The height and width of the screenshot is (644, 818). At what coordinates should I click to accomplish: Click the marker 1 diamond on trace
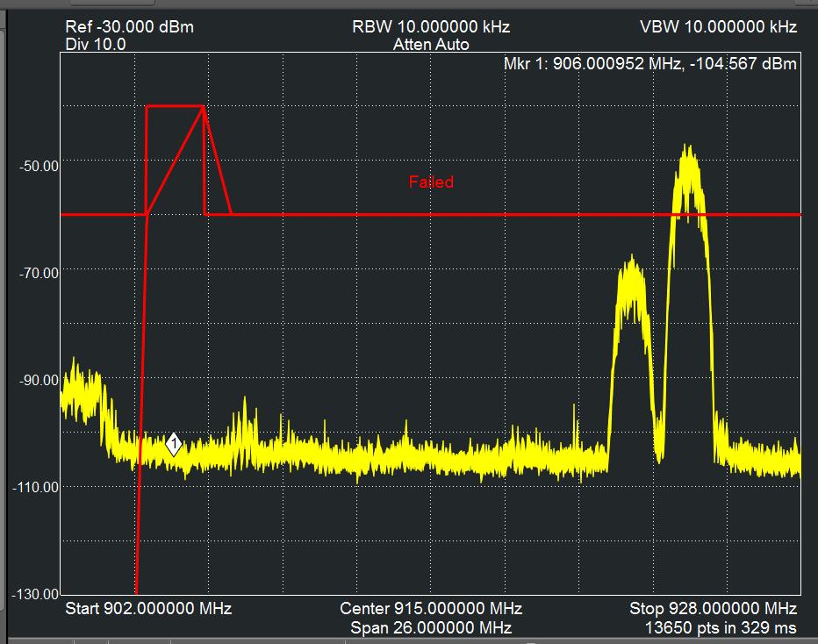[x=174, y=445]
